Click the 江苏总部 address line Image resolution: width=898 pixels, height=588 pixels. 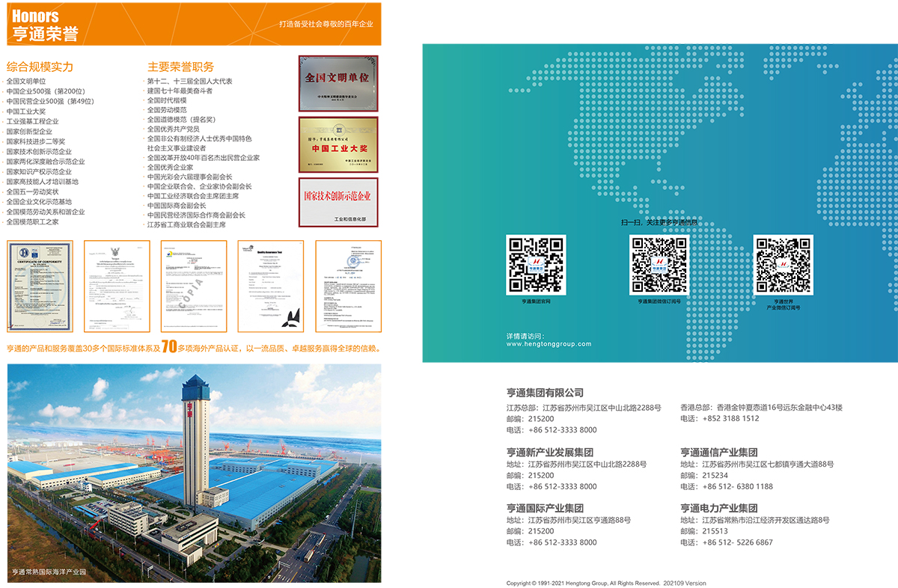click(x=584, y=408)
